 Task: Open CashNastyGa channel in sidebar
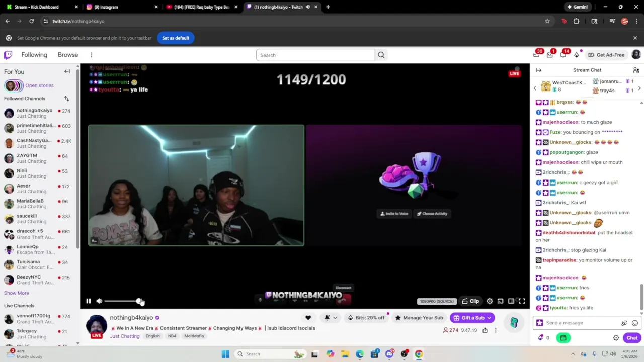[x=39, y=143]
